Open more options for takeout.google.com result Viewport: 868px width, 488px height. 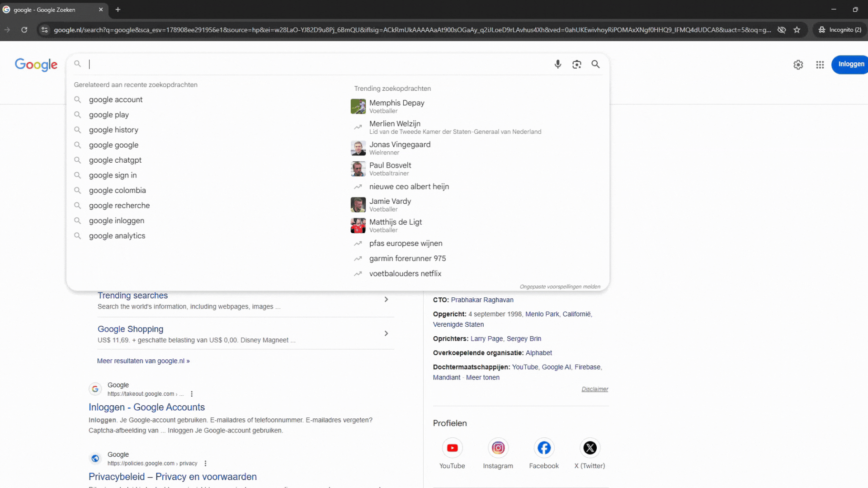click(192, 394)
